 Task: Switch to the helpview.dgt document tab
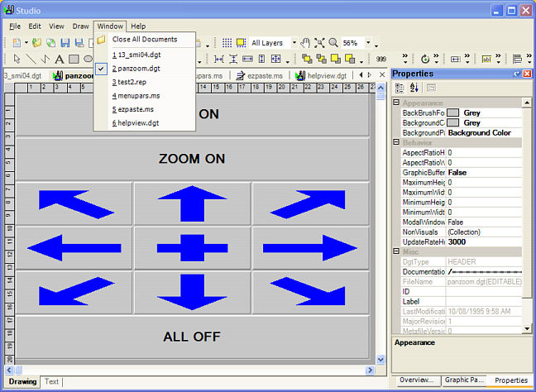click(x=323, y=75)
